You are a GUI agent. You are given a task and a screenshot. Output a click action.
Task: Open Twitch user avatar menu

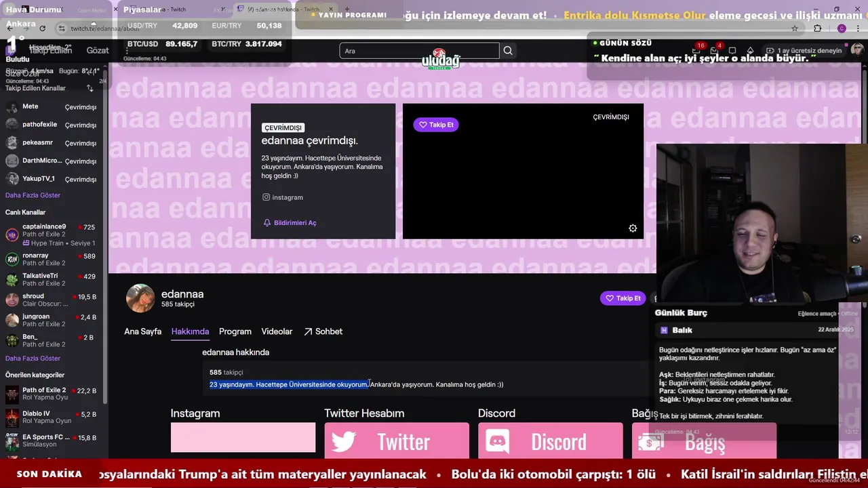857,50
